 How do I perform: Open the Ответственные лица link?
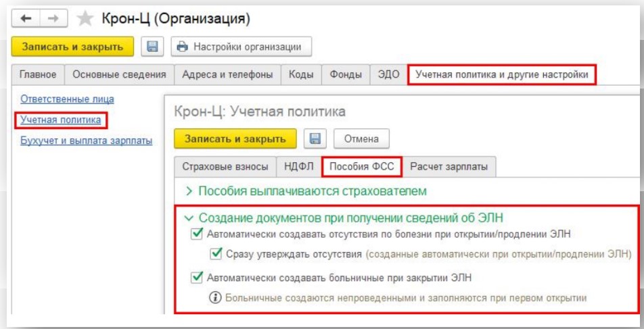(x=67, y=99)
